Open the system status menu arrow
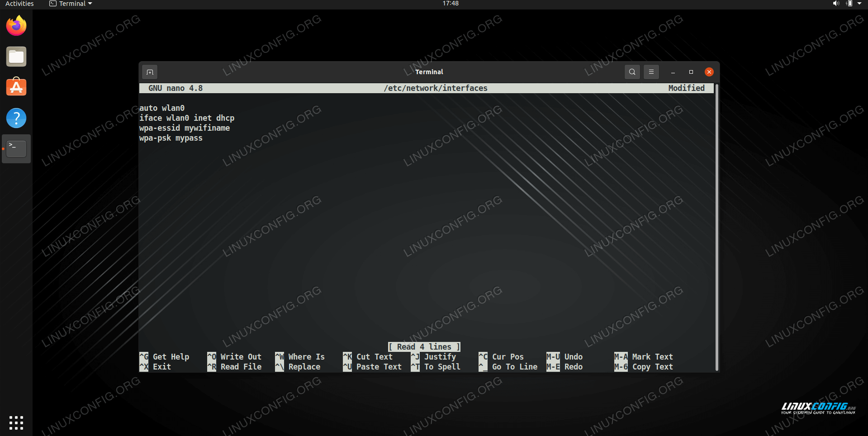This screenshot has height=436, width=868. click(x=859, y=4)
